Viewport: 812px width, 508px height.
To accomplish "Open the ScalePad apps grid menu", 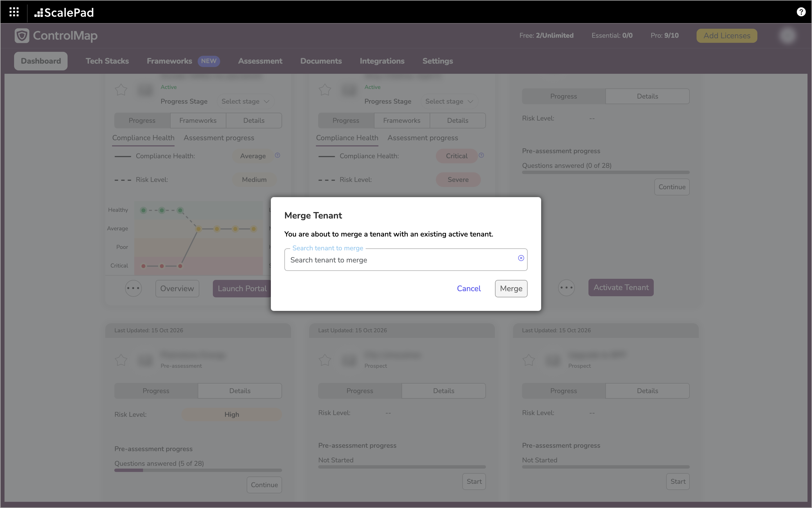I will (x=14, y=12).
